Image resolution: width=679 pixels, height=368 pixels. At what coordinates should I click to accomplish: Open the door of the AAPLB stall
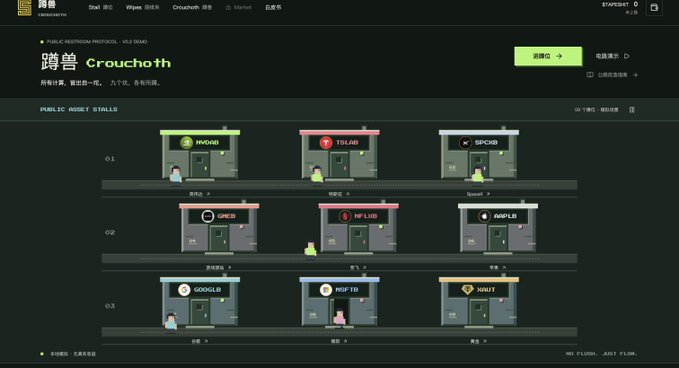(x=498, y=239)
